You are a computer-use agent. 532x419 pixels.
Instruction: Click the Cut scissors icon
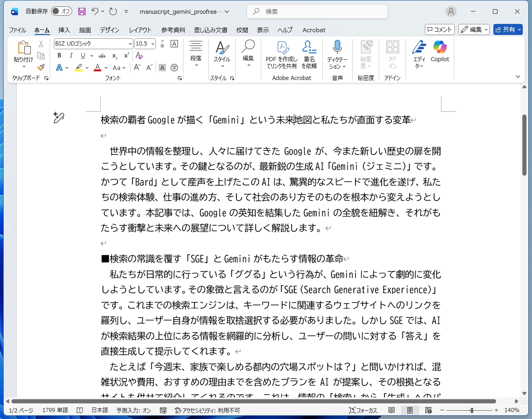tap(41, 44)
